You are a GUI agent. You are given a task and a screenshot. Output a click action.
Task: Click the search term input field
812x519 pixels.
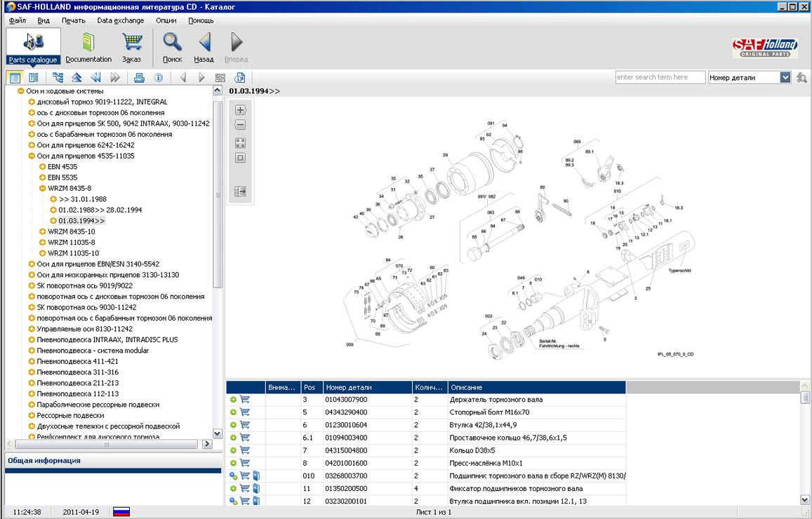tap(660, 78)
